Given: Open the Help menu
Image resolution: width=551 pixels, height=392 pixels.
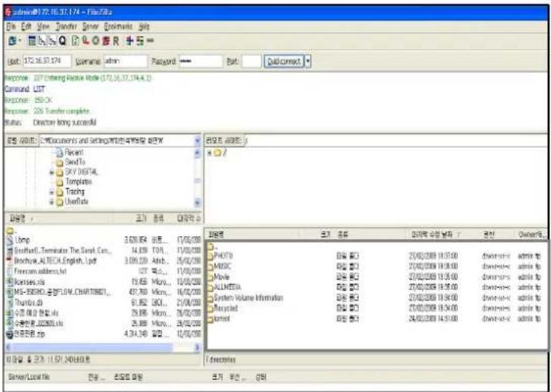Looking at the screenshot, I should (x=144, y=26).
